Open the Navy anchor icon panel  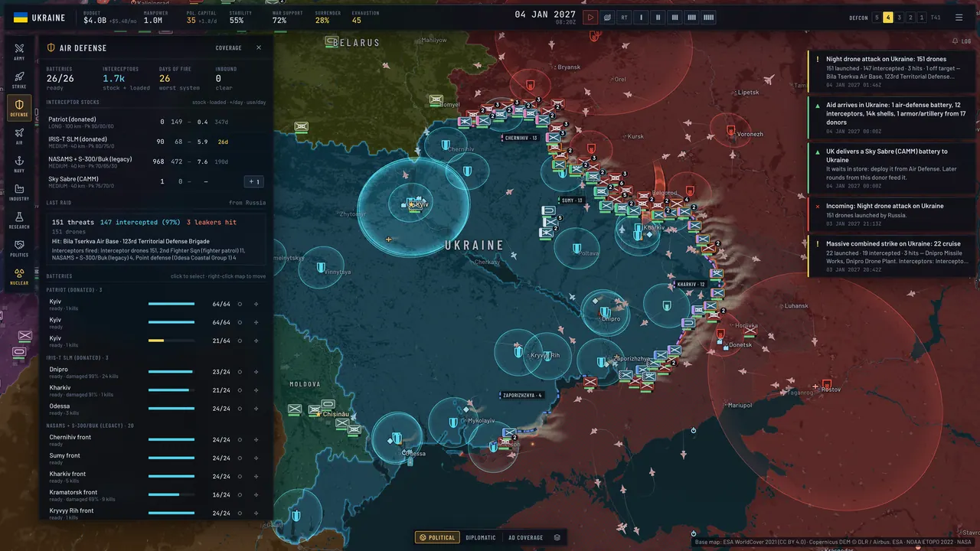19,163
